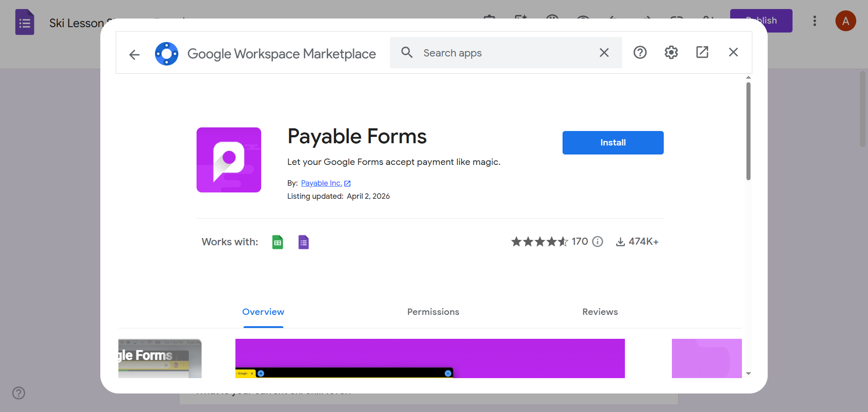Open Marketplace help
This screenshot has width=868, height=412.
pyautogui.click(x=640, y=52)
